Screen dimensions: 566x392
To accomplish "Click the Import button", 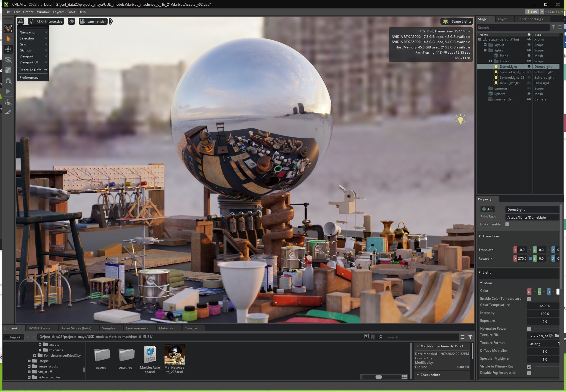I will (x=13, y=337).
